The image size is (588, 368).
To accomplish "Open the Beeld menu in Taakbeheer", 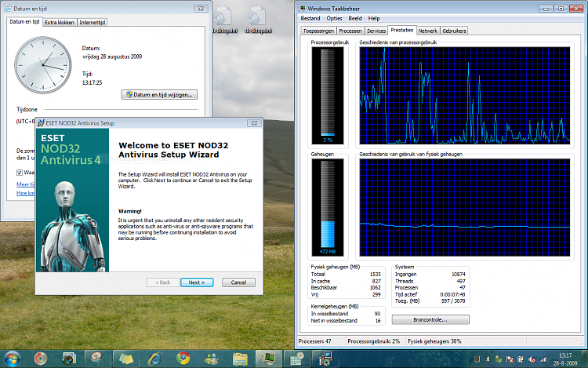I will pos(355,18).
